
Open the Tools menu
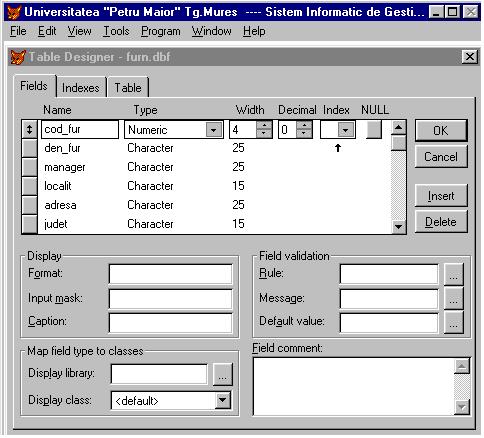(x=116, y=31)
